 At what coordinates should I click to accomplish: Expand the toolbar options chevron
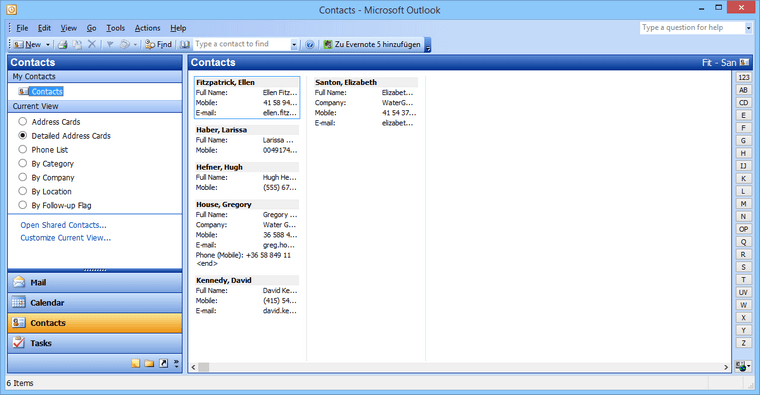coord(428,45)
